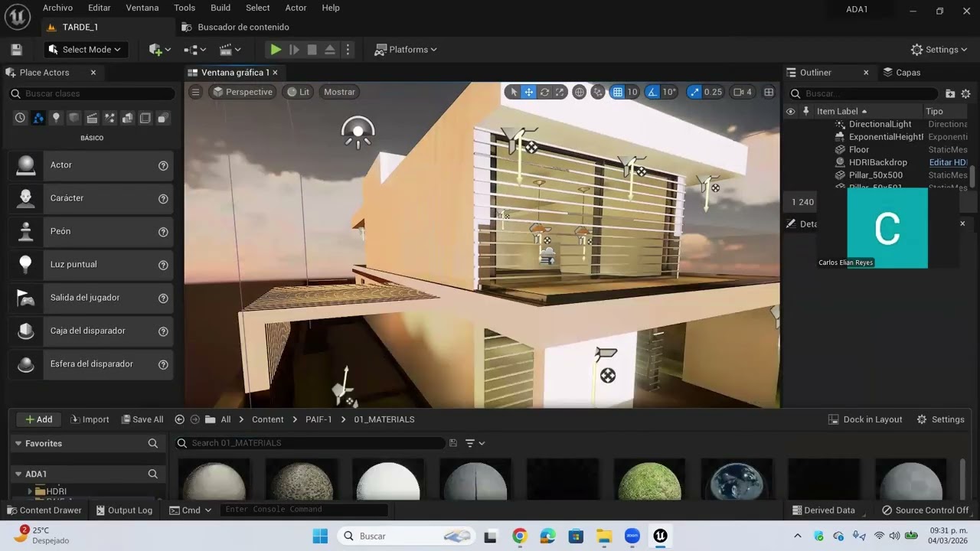
Task: Open Outliner settings gear icon
Action: [x=965, y=93]
